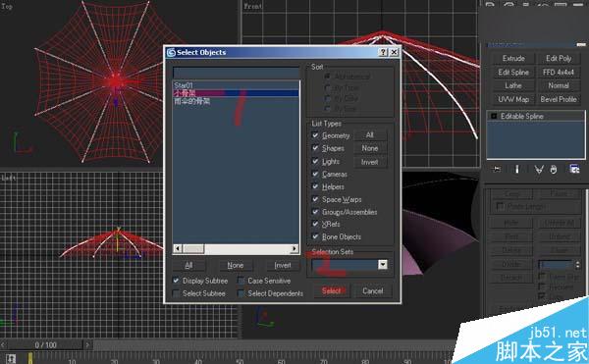The height and width of the screenshot is (364, 589).
Task: Click the Invert button below the object list
Action: coord(283,265)
